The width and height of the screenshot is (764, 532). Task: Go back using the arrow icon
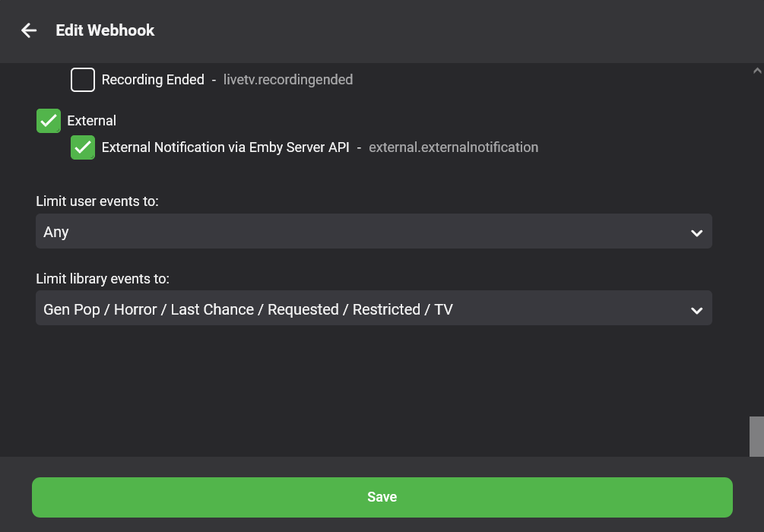[x=29, y=30]
